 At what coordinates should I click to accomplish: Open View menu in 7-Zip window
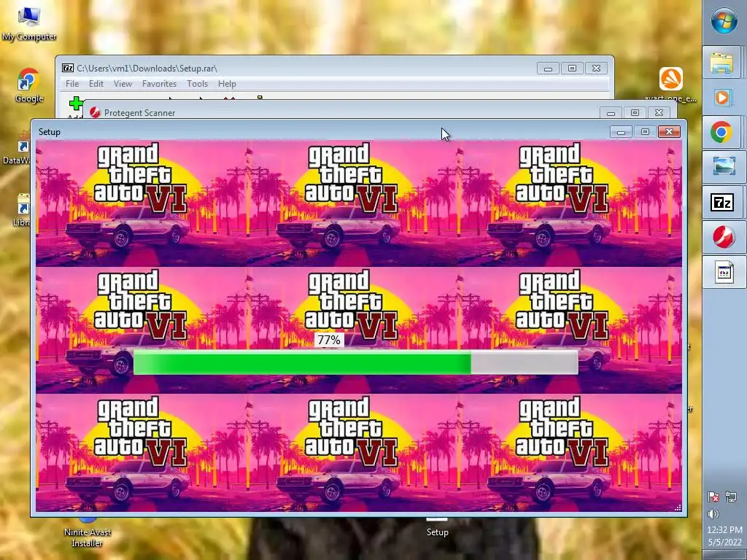123,84
